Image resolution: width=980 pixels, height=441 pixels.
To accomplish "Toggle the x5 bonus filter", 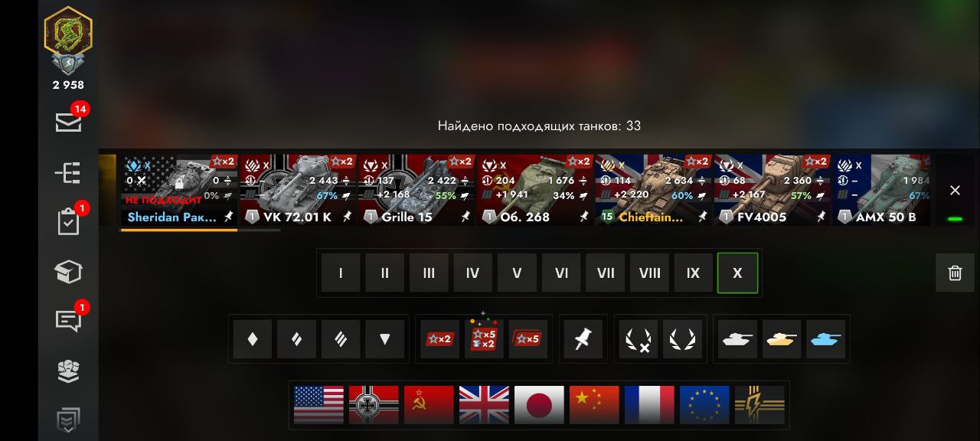I will [x=528, y=339].
